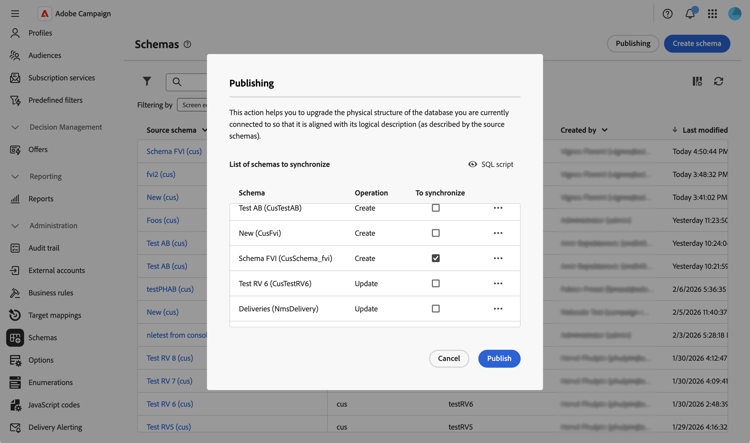Image resolution: width=750 pixels, height=443 pixels.
Task: Check the Test AB (CusTestAB) synchronize checkbox
Action: point(435,208)
